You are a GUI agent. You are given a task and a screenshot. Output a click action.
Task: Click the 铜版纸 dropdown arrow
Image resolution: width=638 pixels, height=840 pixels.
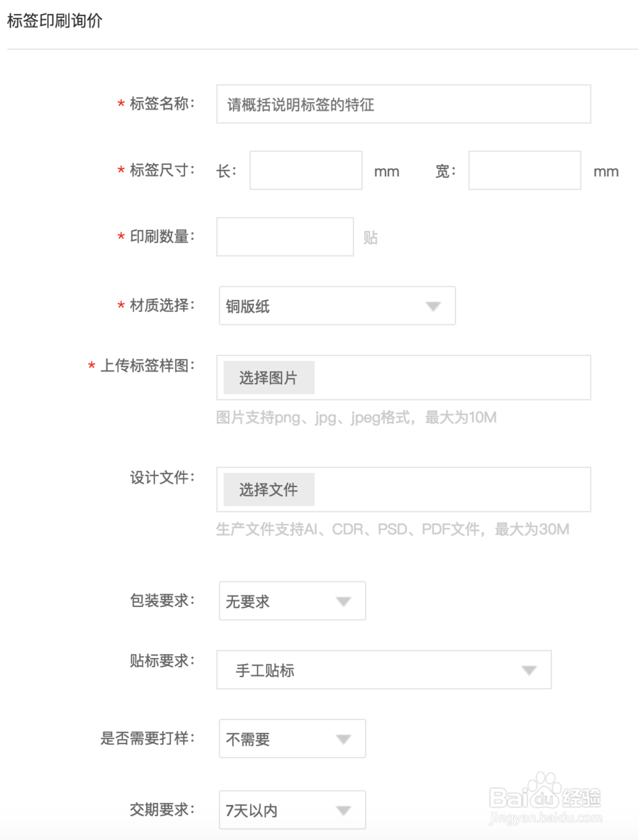[433, 306]
